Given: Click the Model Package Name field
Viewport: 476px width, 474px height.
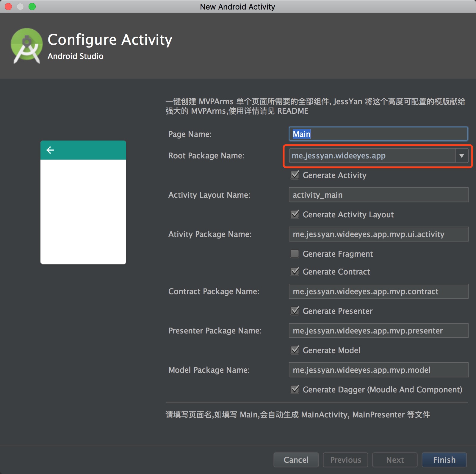Looking at the screenshot, I should pyautogui.click(x=378, y=370).
